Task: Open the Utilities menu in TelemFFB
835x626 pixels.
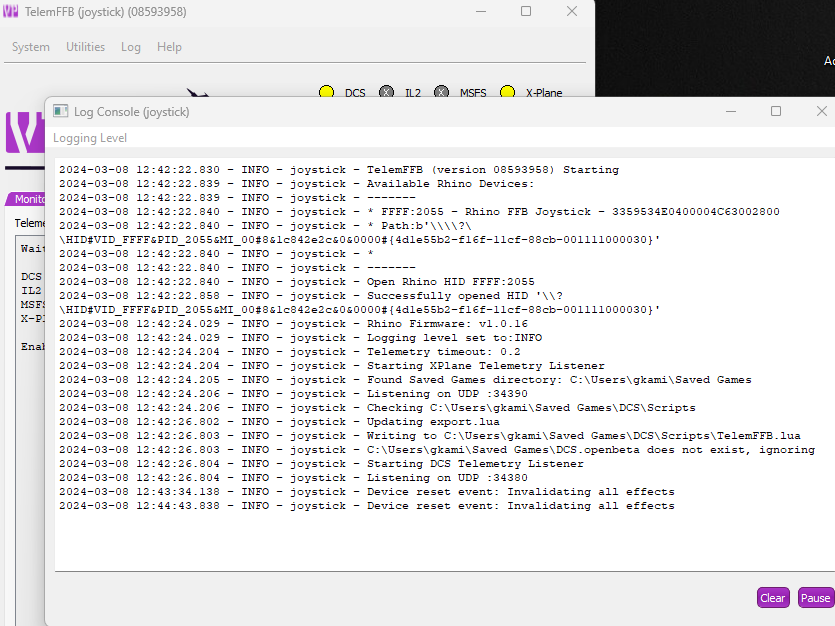Action: (85, 47)
